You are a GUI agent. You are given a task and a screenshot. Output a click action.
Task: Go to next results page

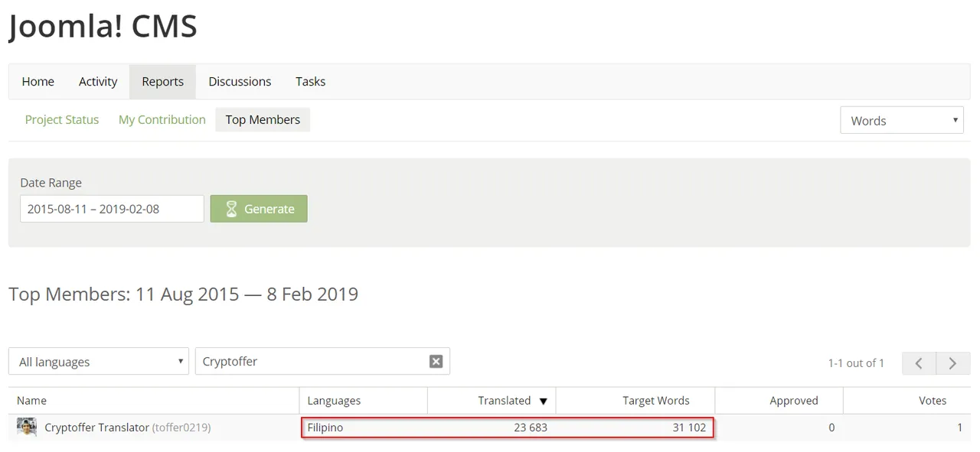(952, 363)
